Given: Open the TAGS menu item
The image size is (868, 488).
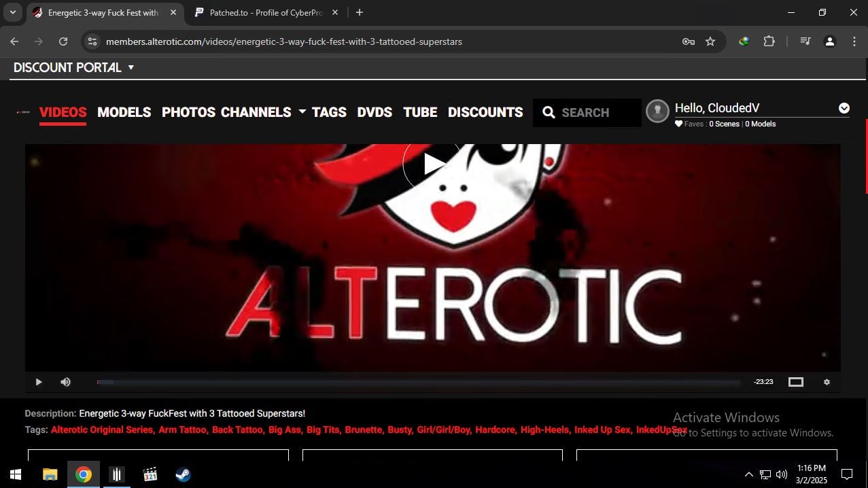Looking at the screenshot, I should [x=329, y=112].
